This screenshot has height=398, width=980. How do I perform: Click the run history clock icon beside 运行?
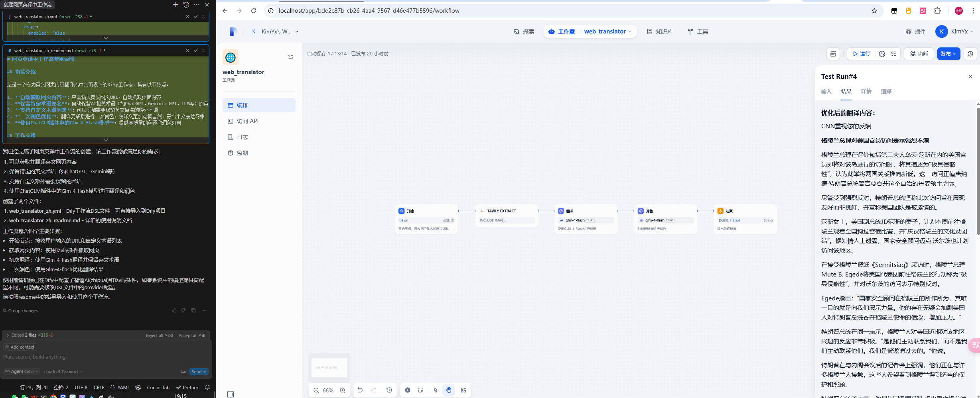pyautogui.click(x=882, y=54)
